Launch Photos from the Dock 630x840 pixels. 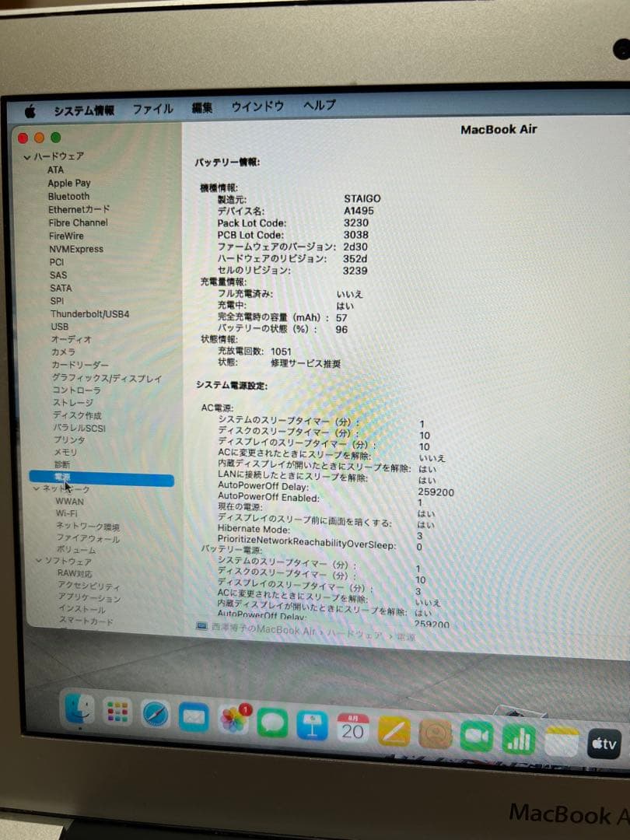click(x=233, y=720)
